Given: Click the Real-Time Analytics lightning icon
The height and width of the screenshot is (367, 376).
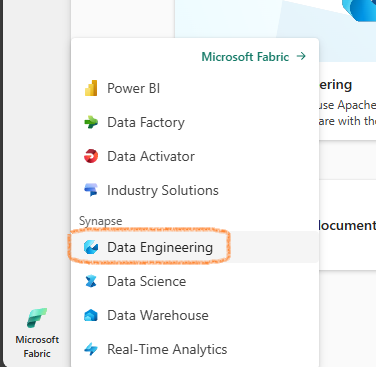Looking at the screenshot, I should (x=91, y=349).
